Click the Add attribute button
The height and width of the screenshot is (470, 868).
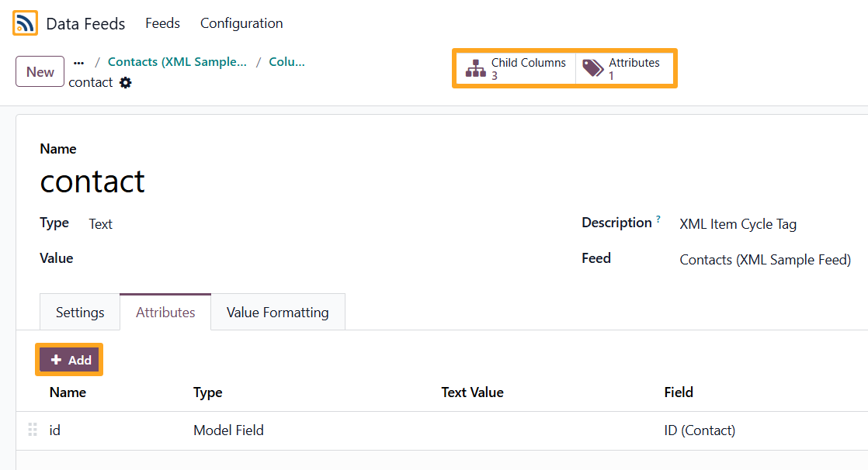coord(70,360)
